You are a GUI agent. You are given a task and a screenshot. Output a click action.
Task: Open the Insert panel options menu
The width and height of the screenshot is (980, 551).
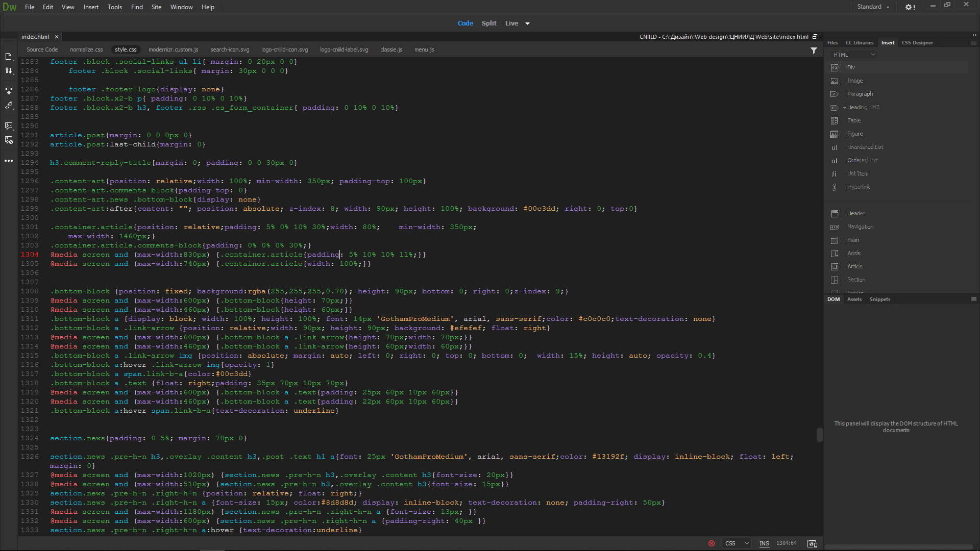tap(973, 43)
